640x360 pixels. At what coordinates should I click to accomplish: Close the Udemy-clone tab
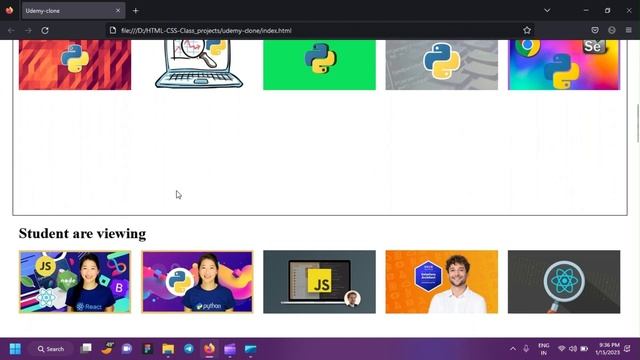[118, 11]
